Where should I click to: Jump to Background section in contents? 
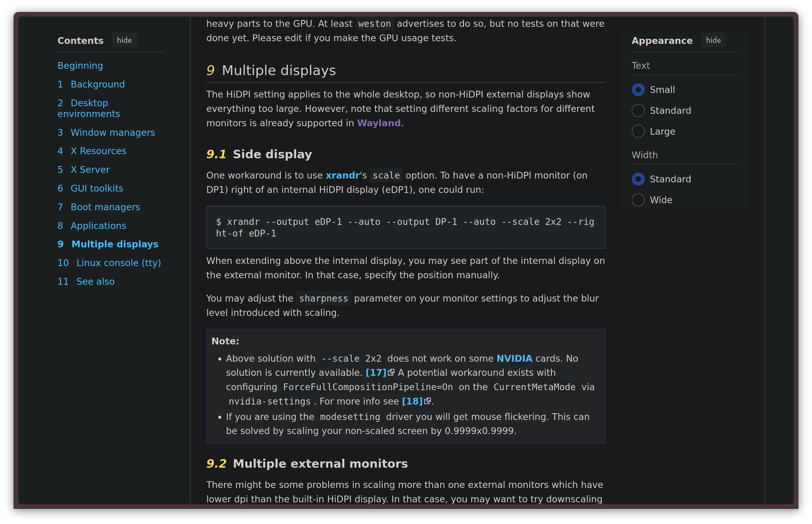[x=97, y=84]
